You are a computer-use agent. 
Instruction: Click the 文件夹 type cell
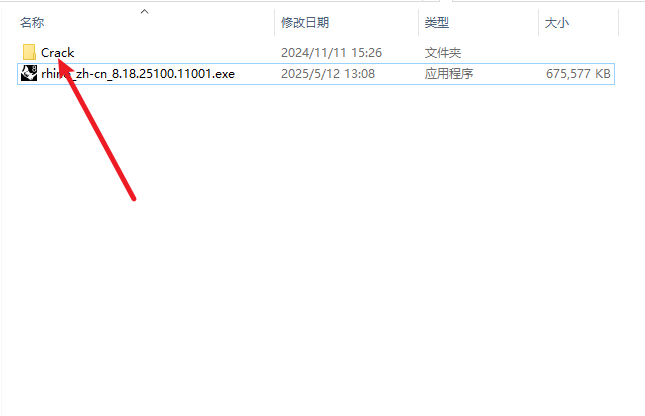point(443,53)
